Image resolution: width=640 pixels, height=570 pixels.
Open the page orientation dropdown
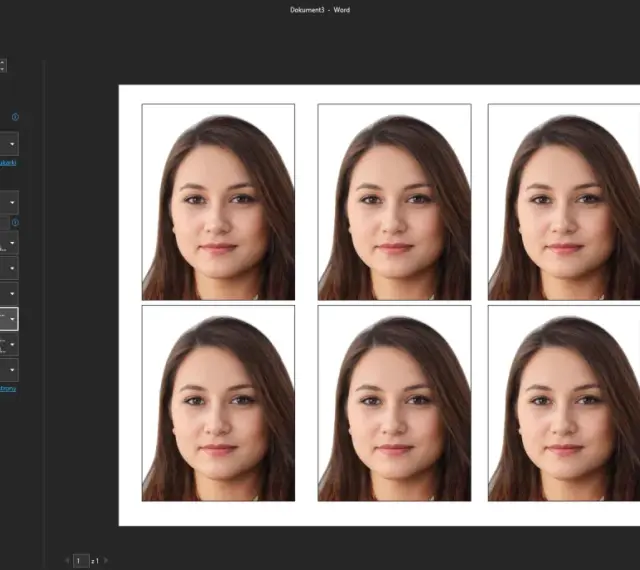point(9,294)
